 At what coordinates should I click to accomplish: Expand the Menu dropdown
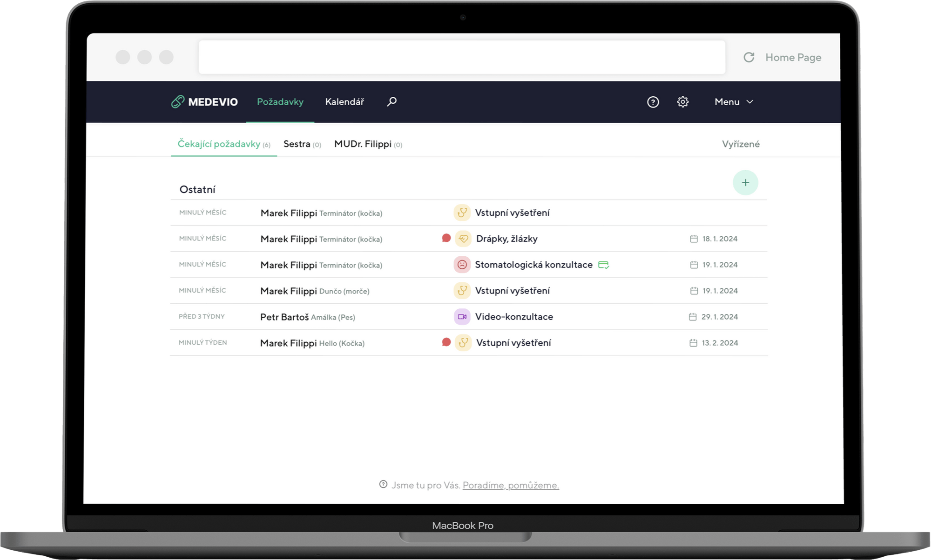pos(734,102)
